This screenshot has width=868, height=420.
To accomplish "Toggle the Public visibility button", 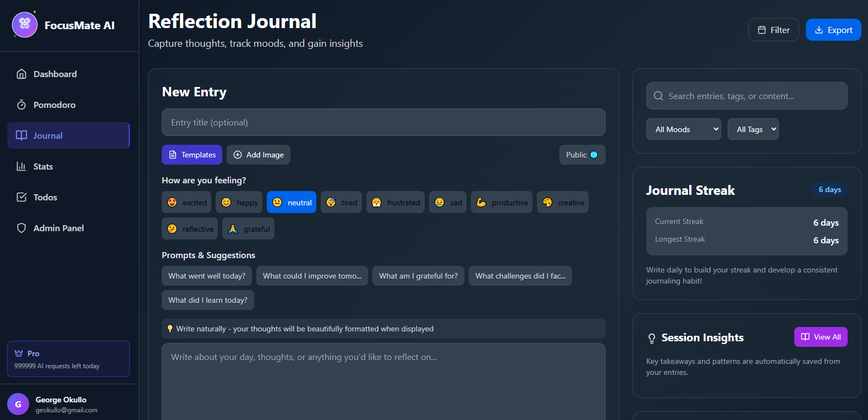I will (x=583, y=155).
